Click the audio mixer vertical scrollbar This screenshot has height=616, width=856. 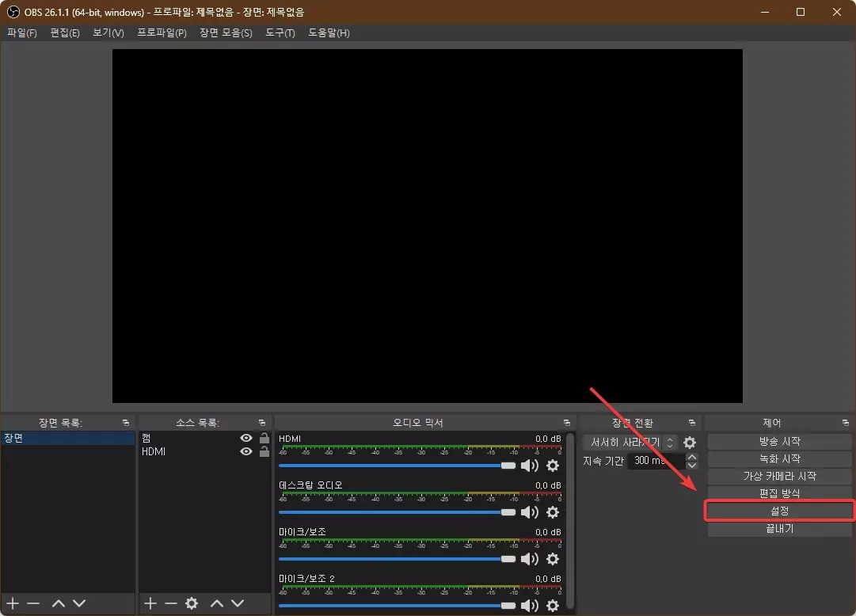(x=570, y=520)
